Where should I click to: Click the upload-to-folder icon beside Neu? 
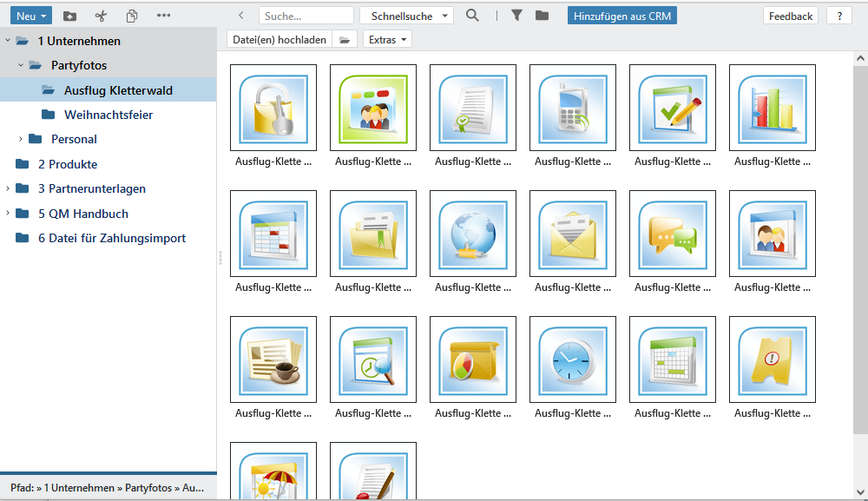point(70,16)
